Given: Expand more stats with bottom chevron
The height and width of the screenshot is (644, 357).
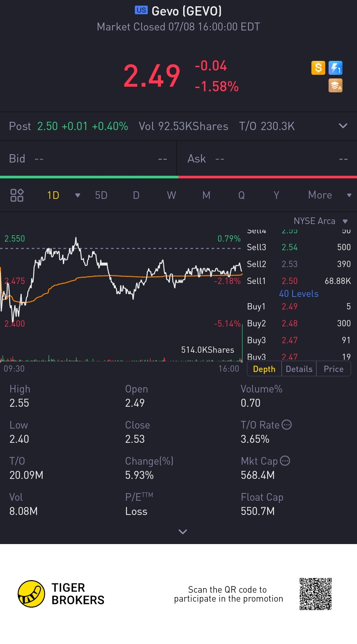Looking at the screenshot, I should (x=183, y=531).
